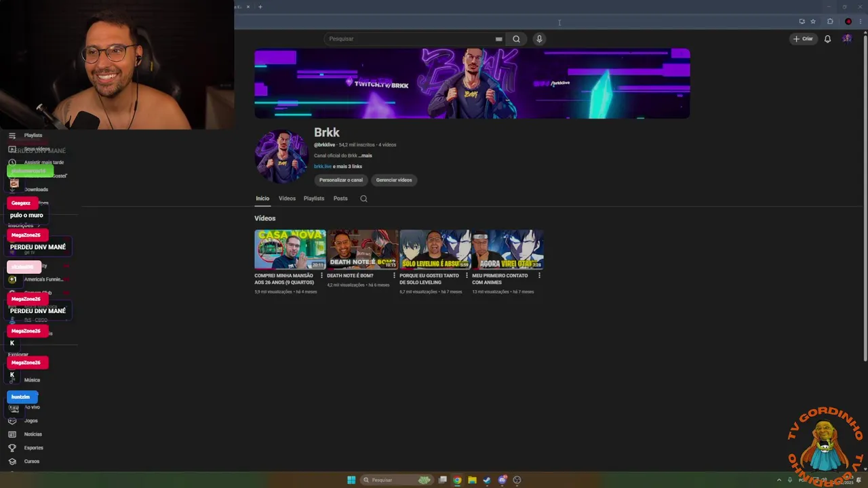The image size is (868, 488).
Task: Click the Brkk channel avatar picture
Action: [x=281, y=157]
